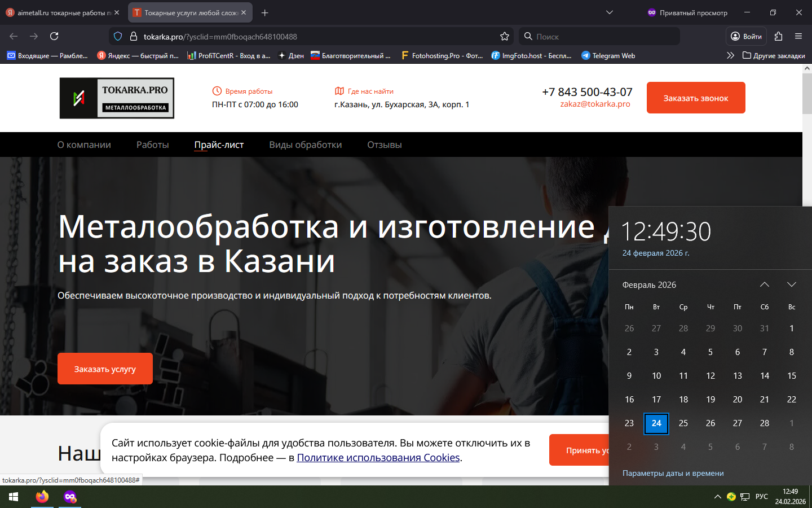Bookmark this page with the star icon
This screenshot has width=812, height=508.
click(x=504, y=36)
